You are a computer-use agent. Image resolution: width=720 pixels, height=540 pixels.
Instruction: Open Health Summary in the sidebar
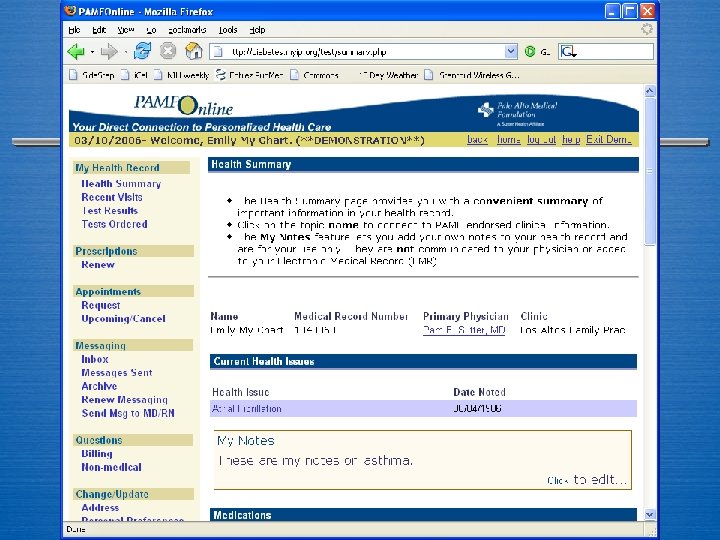pos(121,184)
